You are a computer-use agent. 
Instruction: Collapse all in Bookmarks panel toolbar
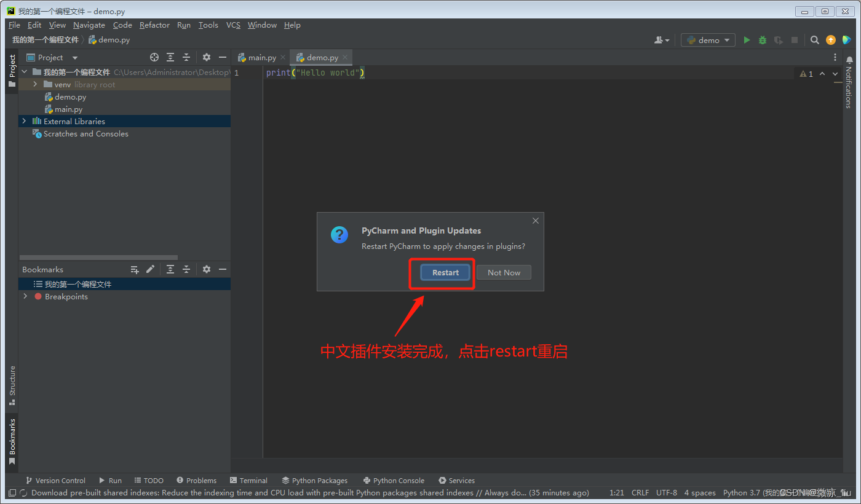(x=186, y=269)
